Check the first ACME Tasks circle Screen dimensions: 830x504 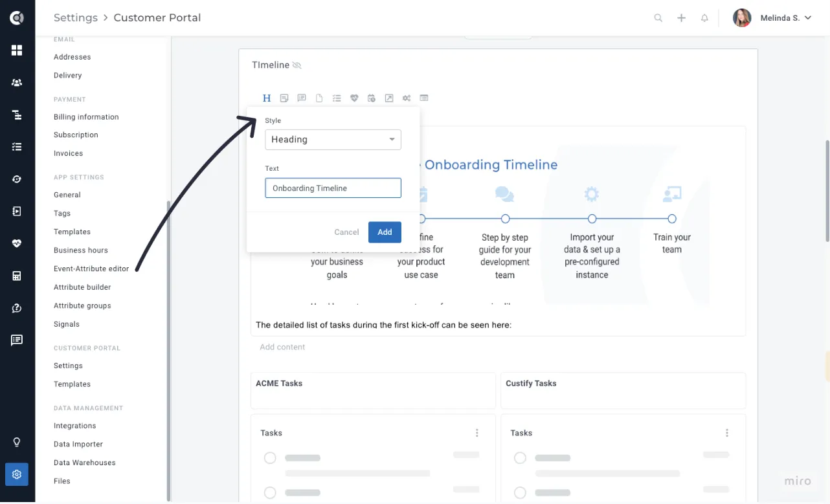pos(270,458)
